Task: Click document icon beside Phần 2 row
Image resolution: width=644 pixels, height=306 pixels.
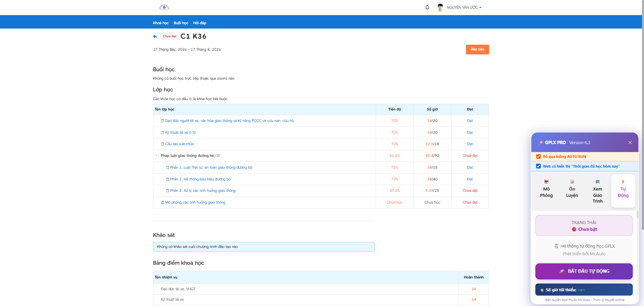Action: pos(168,179)
